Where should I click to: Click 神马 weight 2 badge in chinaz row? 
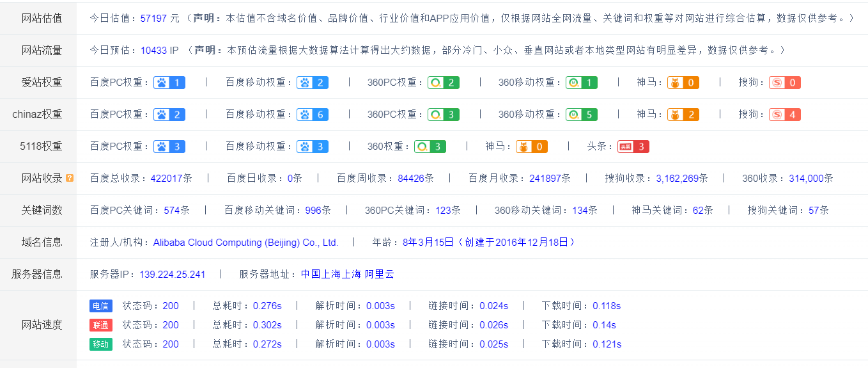pyautogui.click(x=683, y=115)
